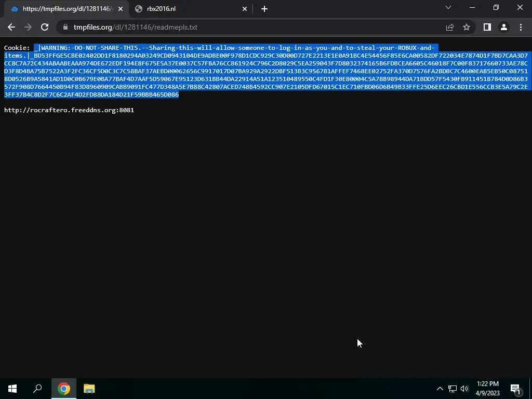The image size is (532, 399).
Task: Open the Chrome profile menu
Action: pyautogui.click(x=504, y=27)
